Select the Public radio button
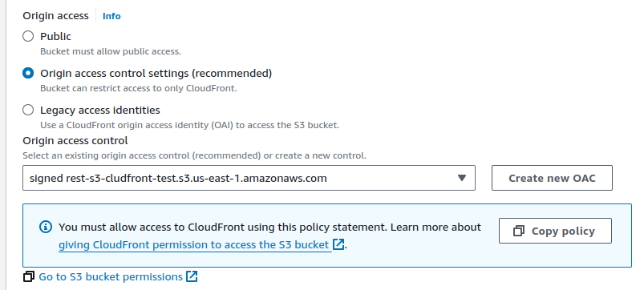 [x=28, y=36]
